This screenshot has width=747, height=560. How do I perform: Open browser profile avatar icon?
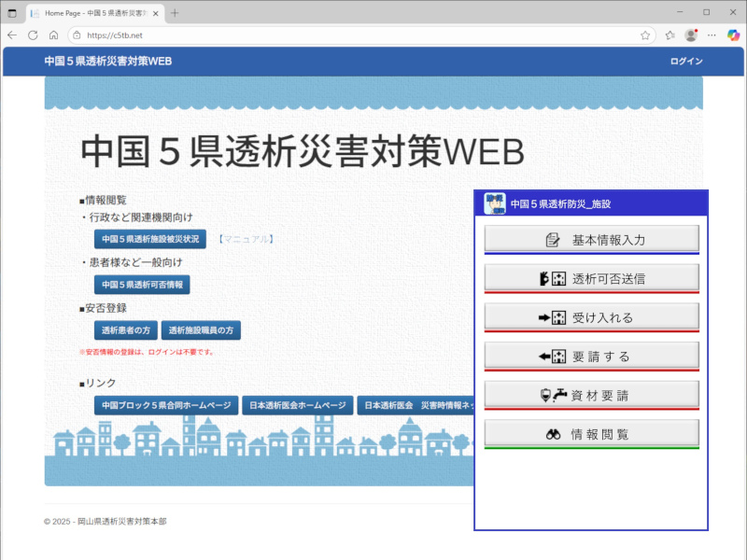[x=691, y=35]
